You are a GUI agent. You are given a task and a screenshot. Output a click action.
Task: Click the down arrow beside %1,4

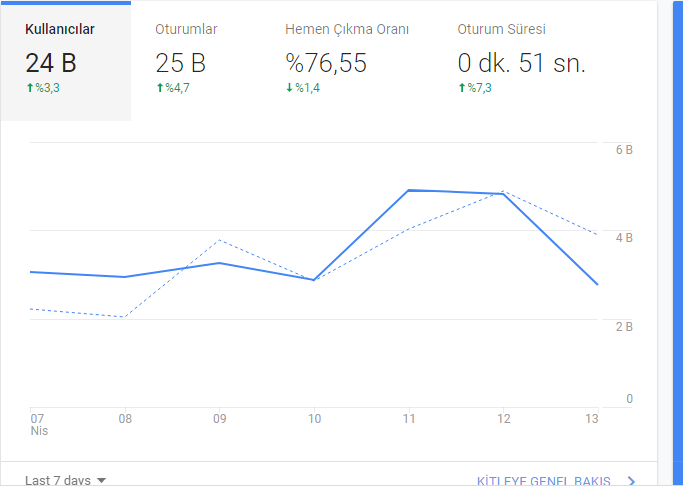coord(289,88)
